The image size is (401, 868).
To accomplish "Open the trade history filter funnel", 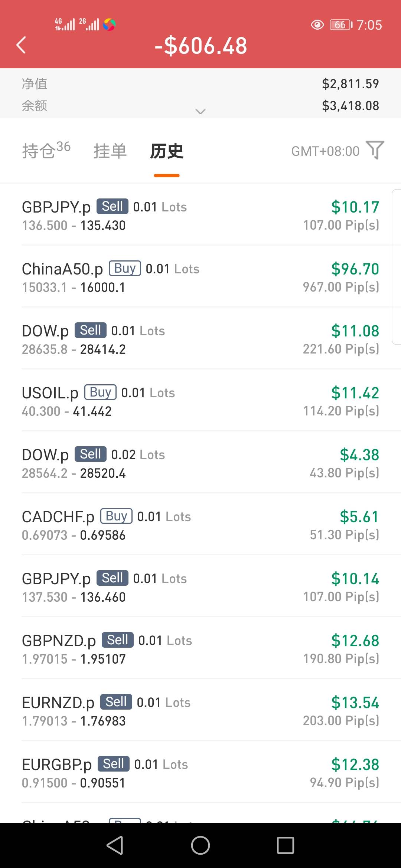I will click(375, 150).
